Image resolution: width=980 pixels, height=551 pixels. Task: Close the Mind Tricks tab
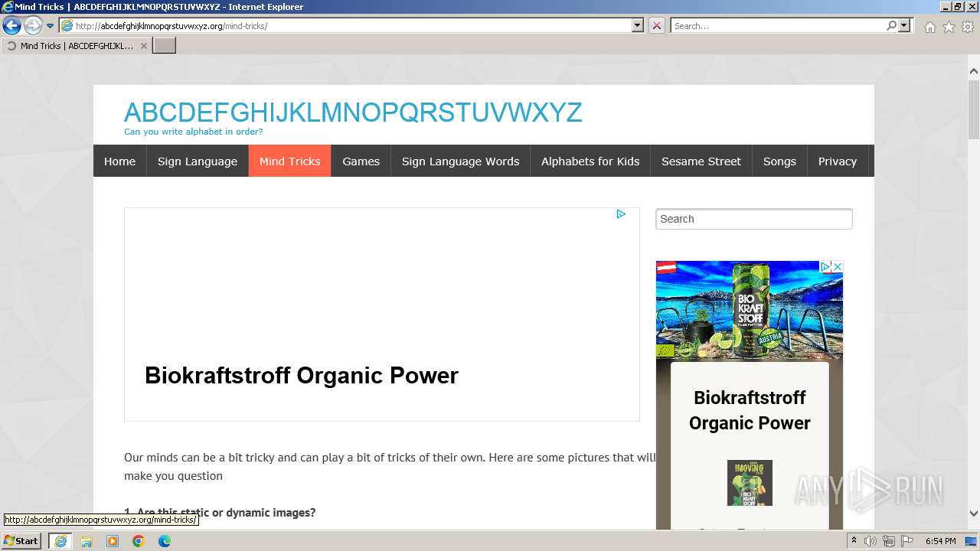(x=143, y=46)
